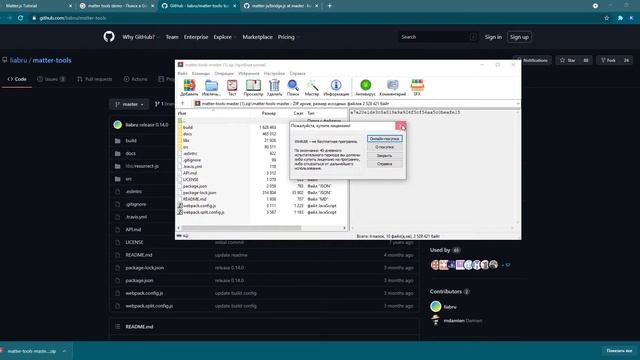640x360 pixels.
Task: Click the liabru contributor avatar
Action: click(x=436, y=306)
